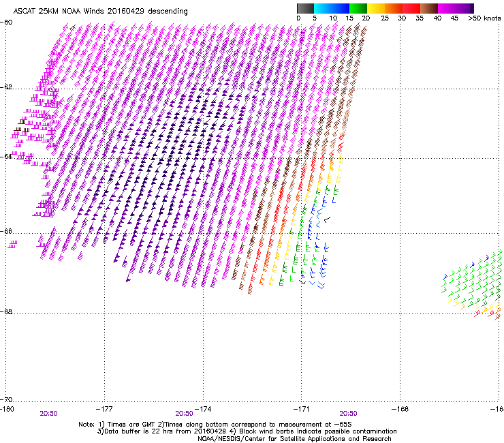Pick the yellow 20–25 knots legend segment
The height and width of the screenshot is (443, 504).
coord(376,8)
